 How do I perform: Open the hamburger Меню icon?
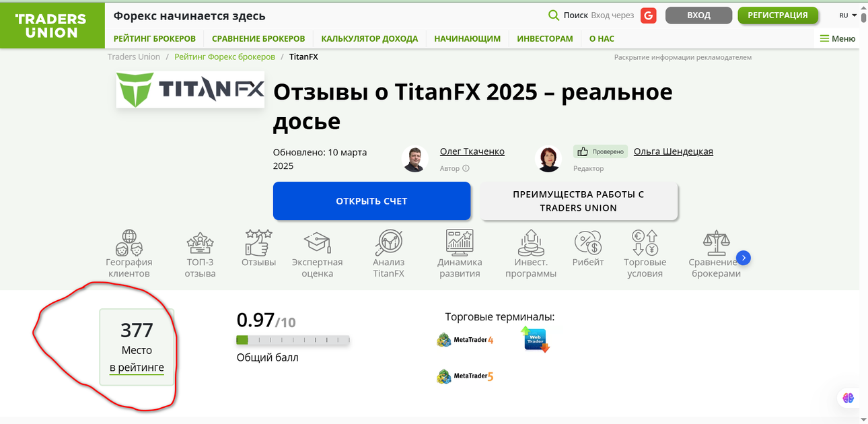[824, 38]
